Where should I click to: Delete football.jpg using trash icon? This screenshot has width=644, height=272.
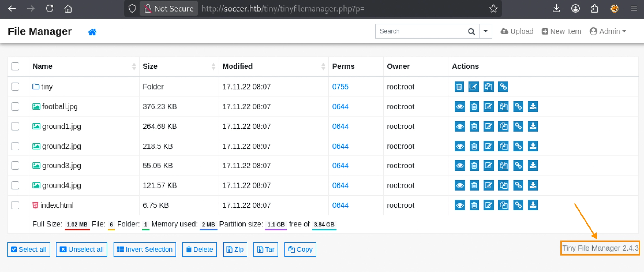(474, 106)
